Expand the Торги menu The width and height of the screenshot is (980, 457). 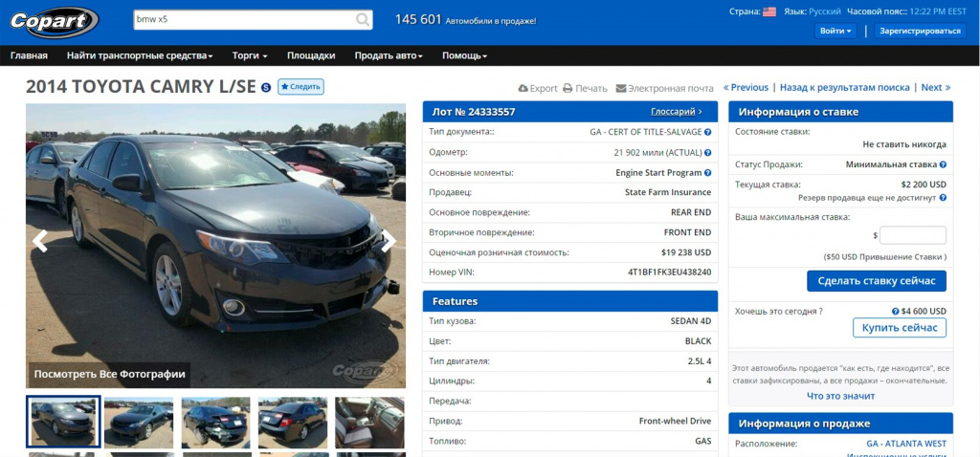250,55
